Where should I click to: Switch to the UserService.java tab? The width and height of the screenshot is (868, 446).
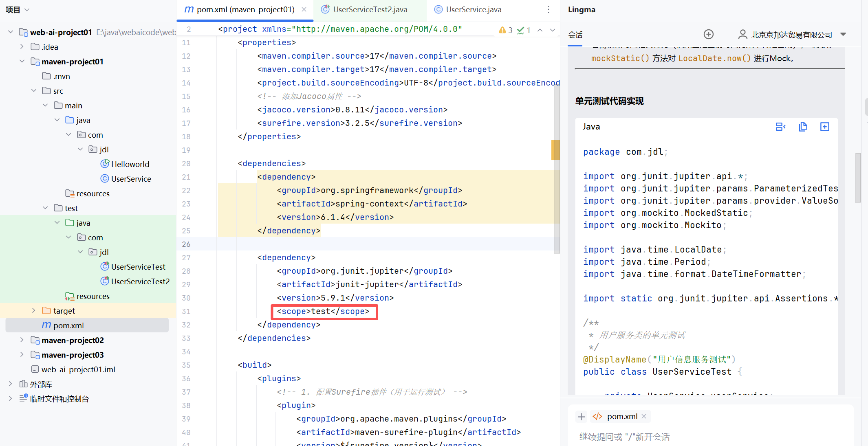[473, 9]
